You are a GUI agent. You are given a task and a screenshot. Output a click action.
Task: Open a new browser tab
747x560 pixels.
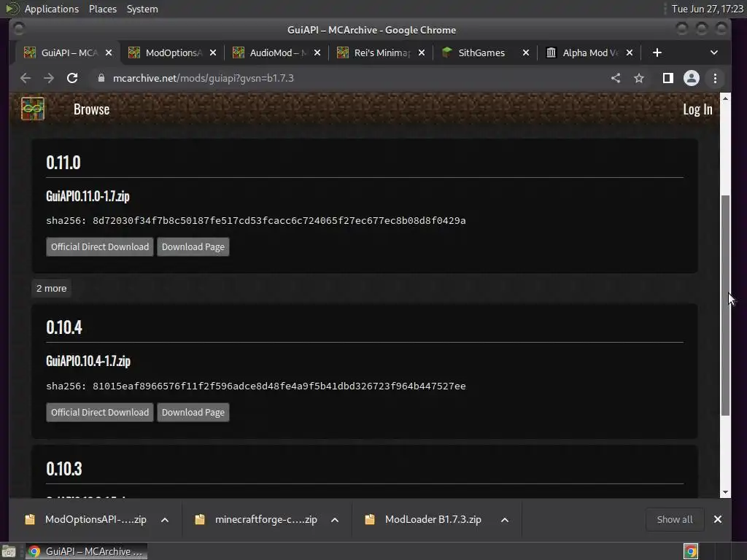657,52
